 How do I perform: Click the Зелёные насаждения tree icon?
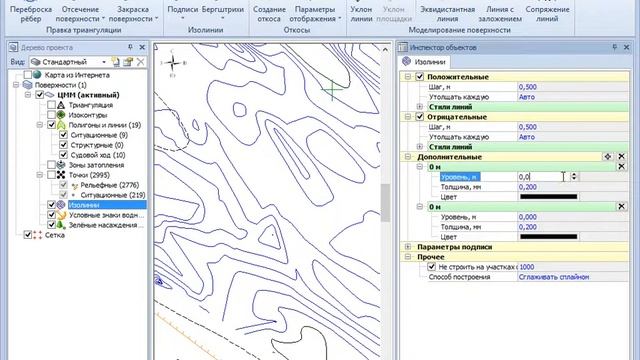(61, 225)
